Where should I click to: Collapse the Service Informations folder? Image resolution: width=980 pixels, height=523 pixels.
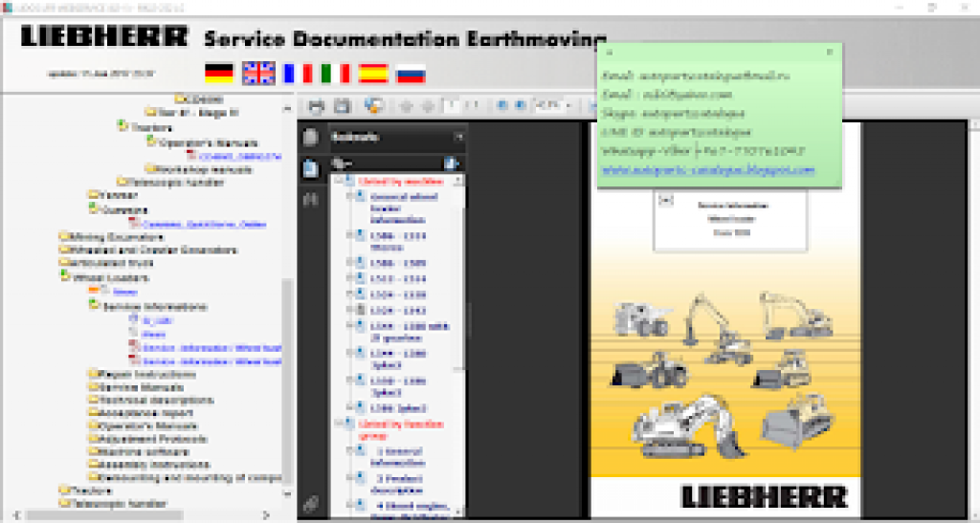(94, 305)
